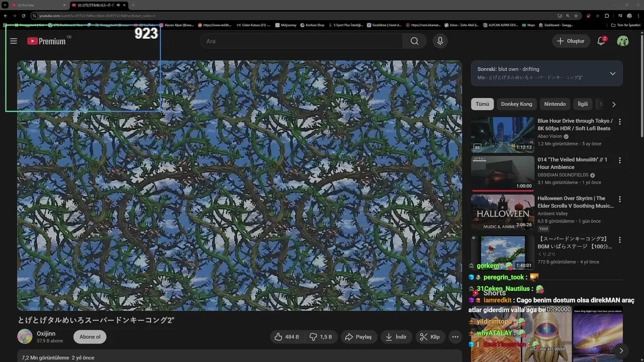Click the İndir download button
Viewport: 644px width, 362px height.
coord(396,337)
